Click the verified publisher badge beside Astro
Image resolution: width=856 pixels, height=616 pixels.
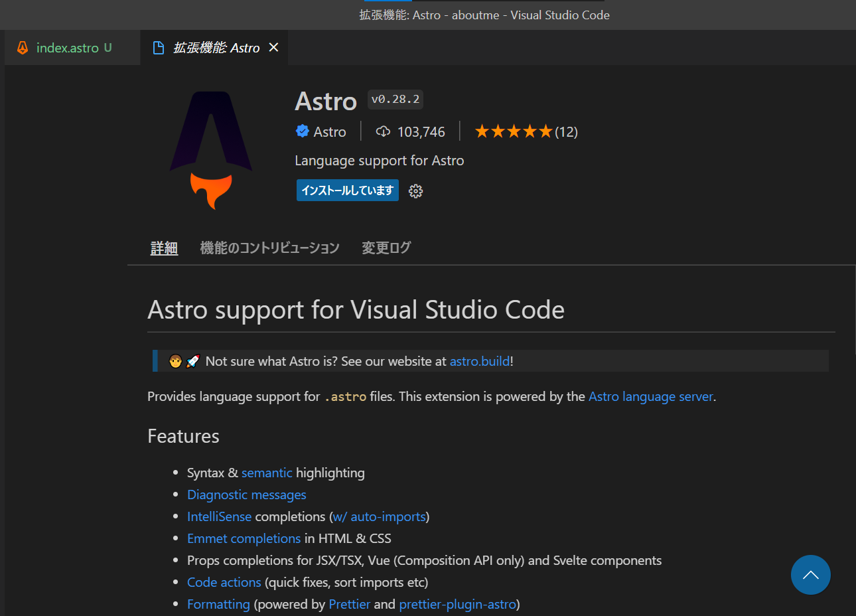click(x=303, y=131)
